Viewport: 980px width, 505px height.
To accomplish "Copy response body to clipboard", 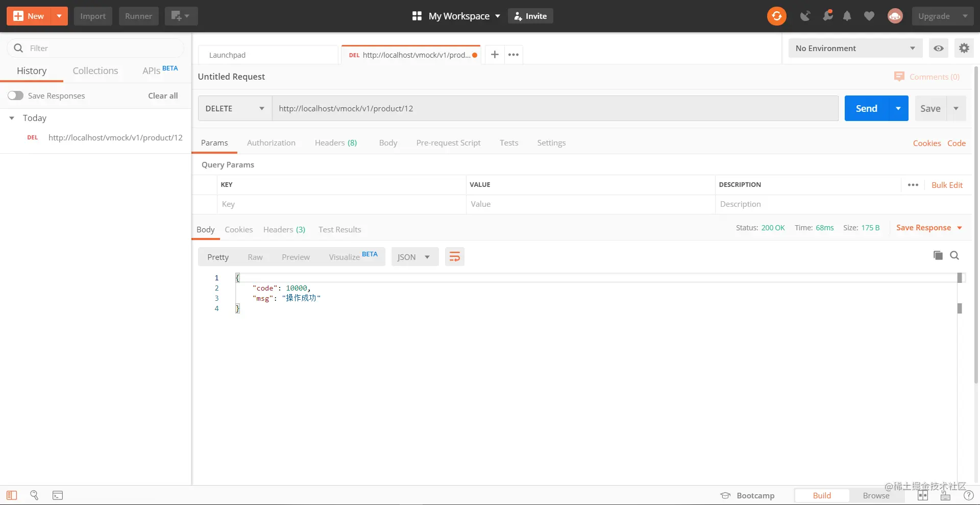I will [938, 255].
